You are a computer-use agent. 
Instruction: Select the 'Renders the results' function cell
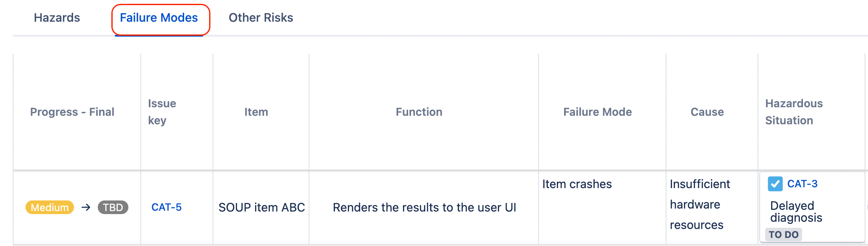(424, 207)
